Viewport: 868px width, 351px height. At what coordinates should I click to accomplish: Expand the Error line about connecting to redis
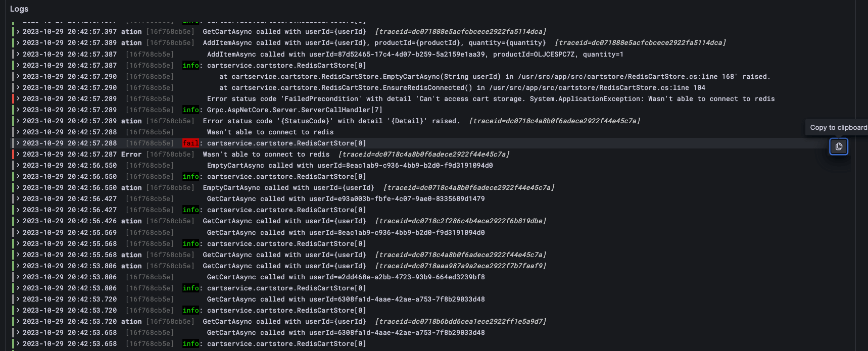(x=19, y=154)
